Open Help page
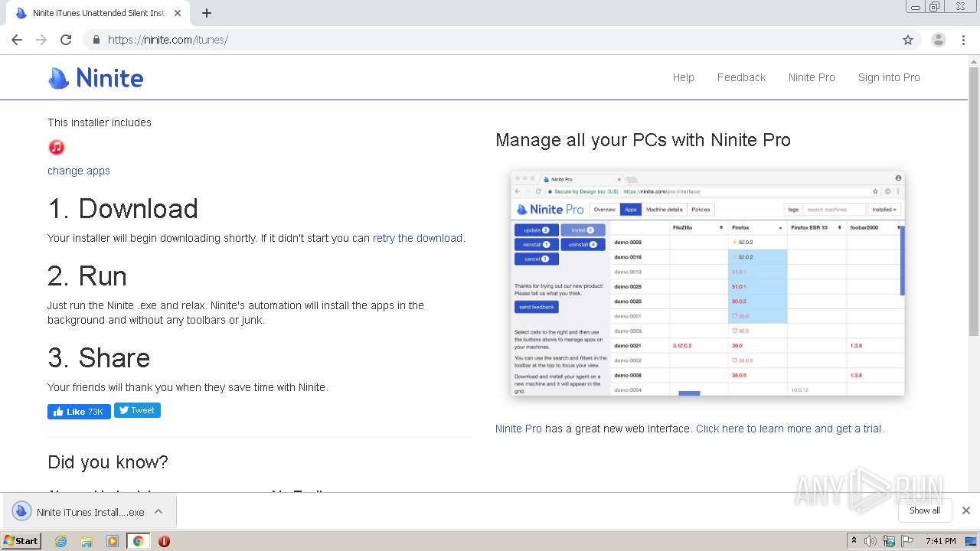The width and height of the screenshot is (980, 551). click(684, 77)
